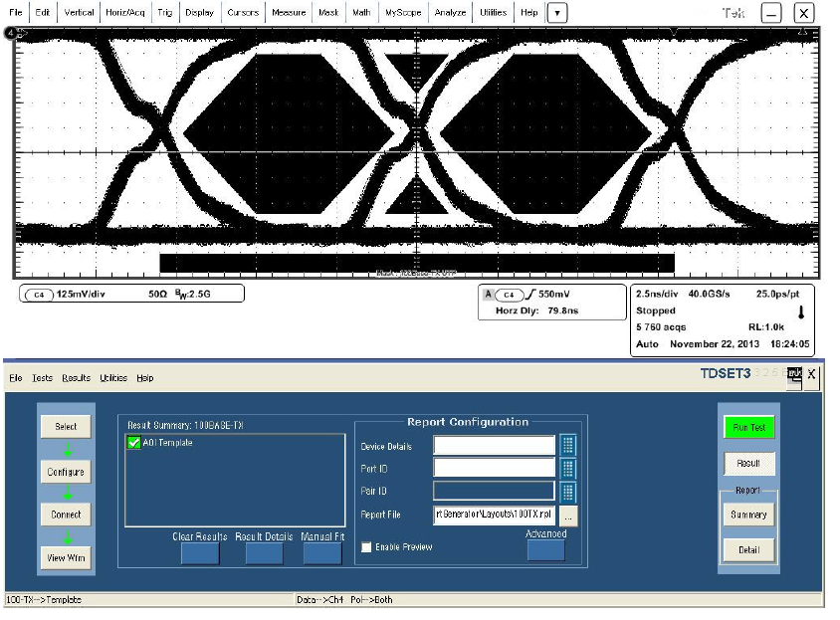This screenshot has height=620, width=840.
Task: Click the Result Details button
Action: 265,553
